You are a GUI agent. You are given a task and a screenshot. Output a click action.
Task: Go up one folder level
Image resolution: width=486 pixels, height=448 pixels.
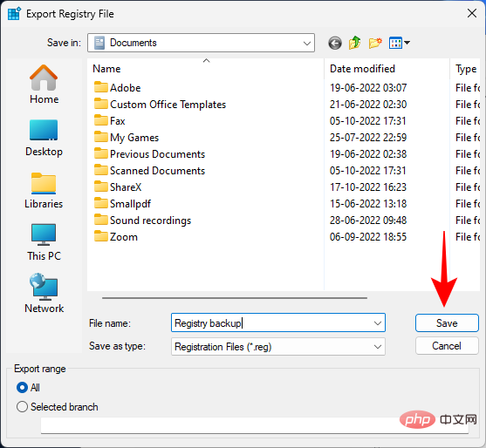click(354, 43)
